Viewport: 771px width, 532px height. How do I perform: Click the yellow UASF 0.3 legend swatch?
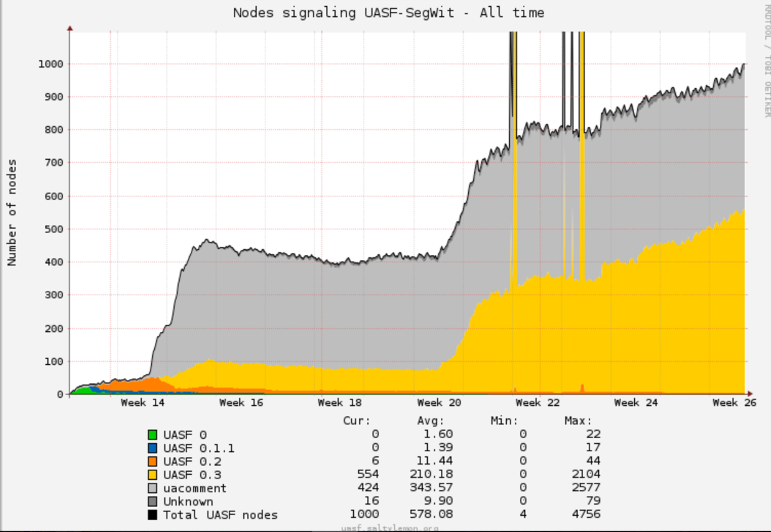pyautogui.click(x=152, y=475)
